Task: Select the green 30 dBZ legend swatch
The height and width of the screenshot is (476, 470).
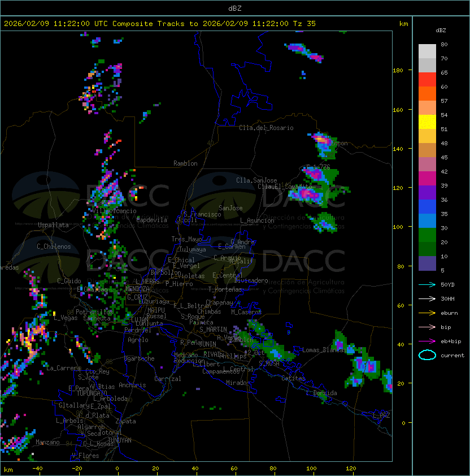Action: [x=427, y=235]
